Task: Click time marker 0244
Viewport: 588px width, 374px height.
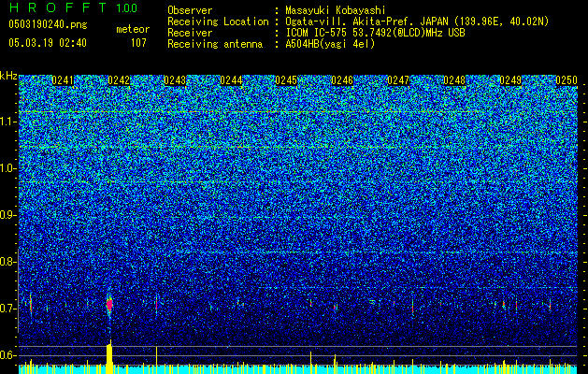Action: (x=231, y=80)
